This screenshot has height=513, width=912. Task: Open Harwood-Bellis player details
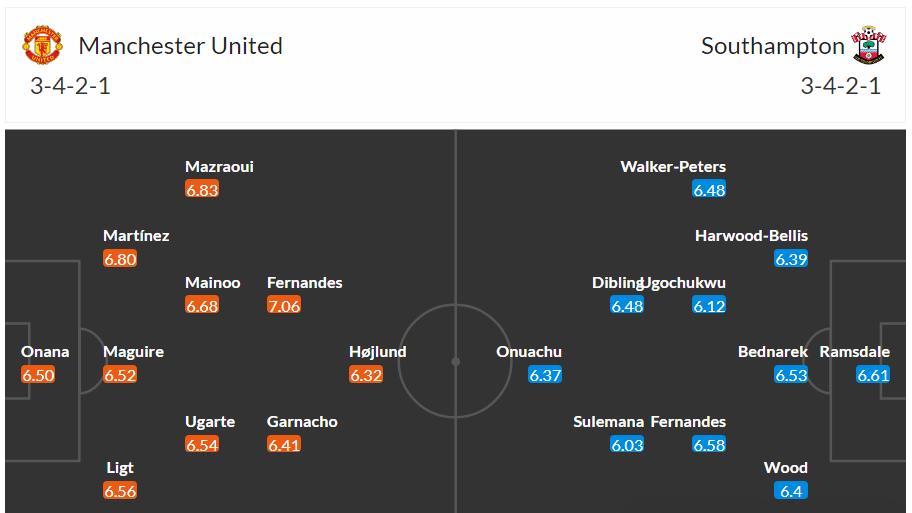click(x=751, y=236)
